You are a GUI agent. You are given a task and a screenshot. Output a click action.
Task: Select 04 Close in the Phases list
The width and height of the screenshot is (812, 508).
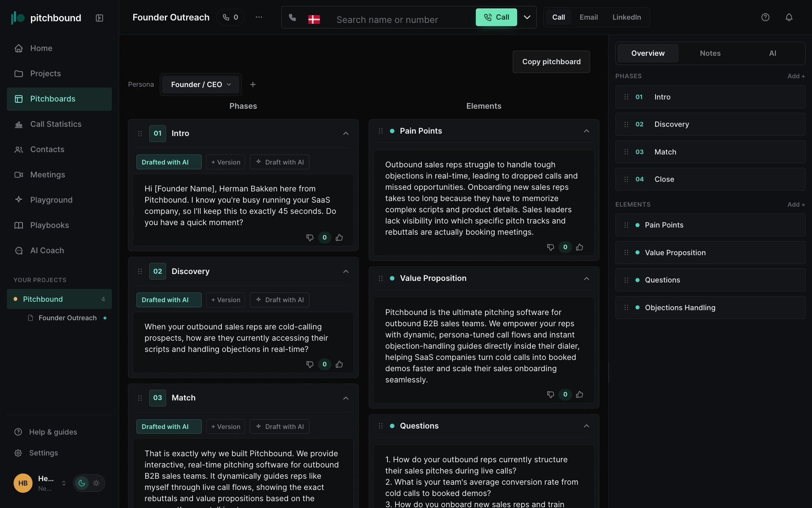coord(710,179)
